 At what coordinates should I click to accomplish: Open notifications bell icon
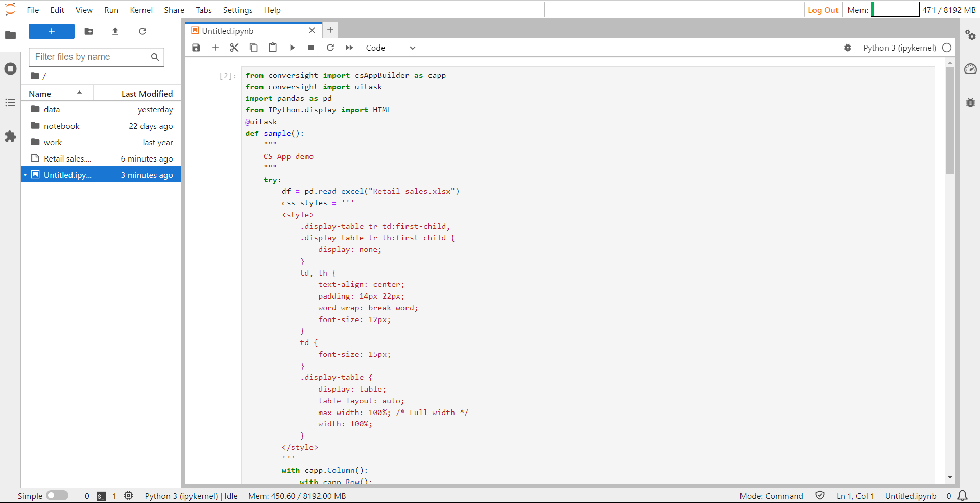tap(963, 496)
